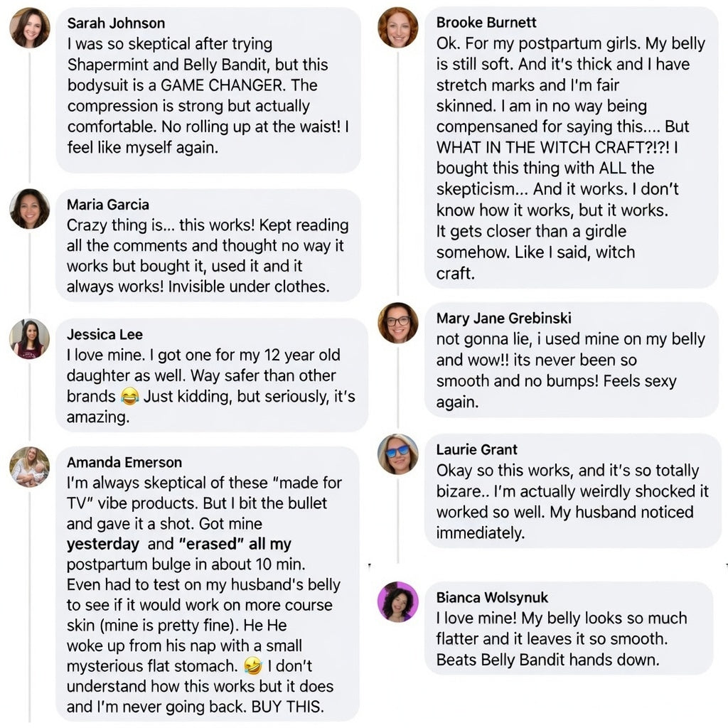This screenshot has height=728, width=728.
Task: Click Jessica Lee's profile avatar
Action: tap(30, 338)
